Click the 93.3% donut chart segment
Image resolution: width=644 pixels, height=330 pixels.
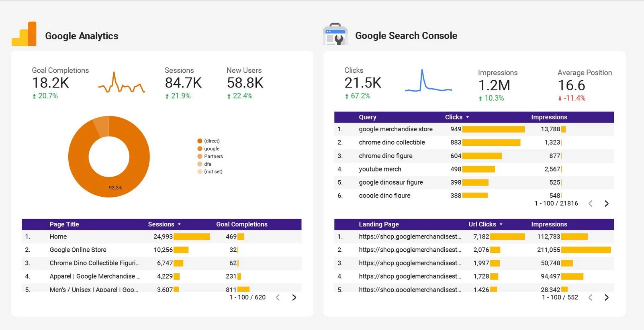point(115,187)
